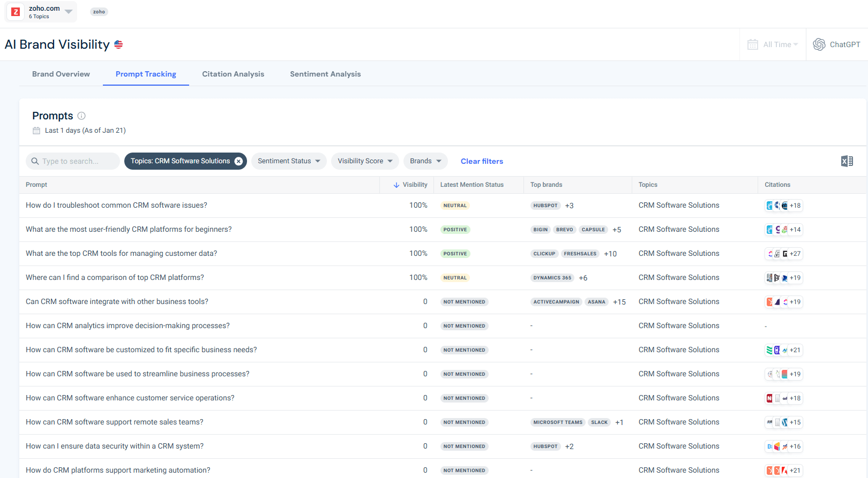This screenshot has height=478, width=868.
Task: Switch to the Citation Analysis tab
Action: pos(233,74)
